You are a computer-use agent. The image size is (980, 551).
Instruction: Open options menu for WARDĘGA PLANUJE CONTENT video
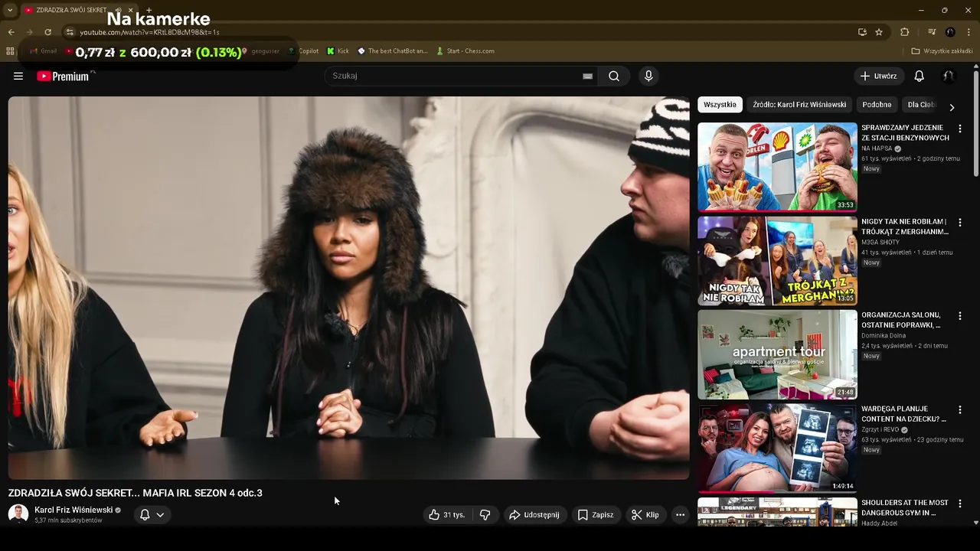[960, 409]
